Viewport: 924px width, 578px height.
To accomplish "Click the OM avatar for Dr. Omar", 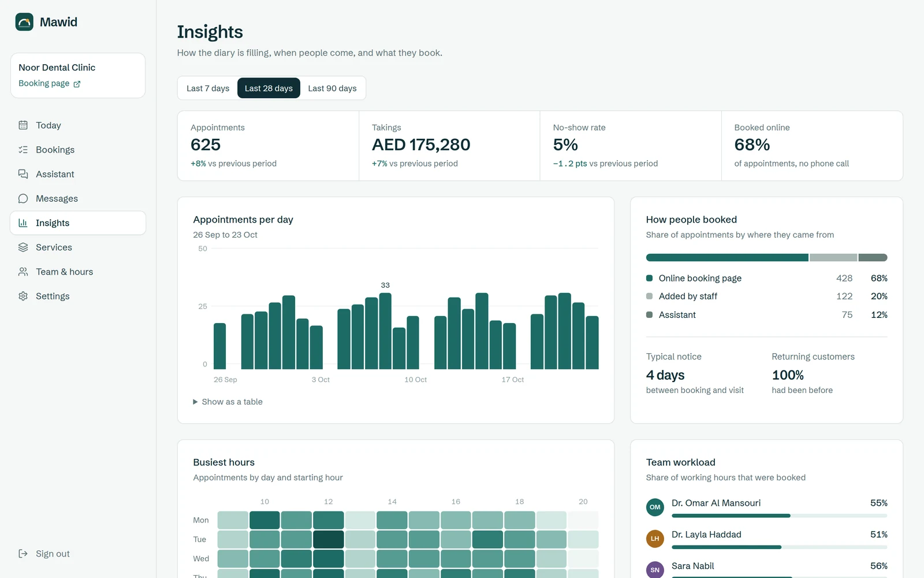I will click(x=655, y=507).
